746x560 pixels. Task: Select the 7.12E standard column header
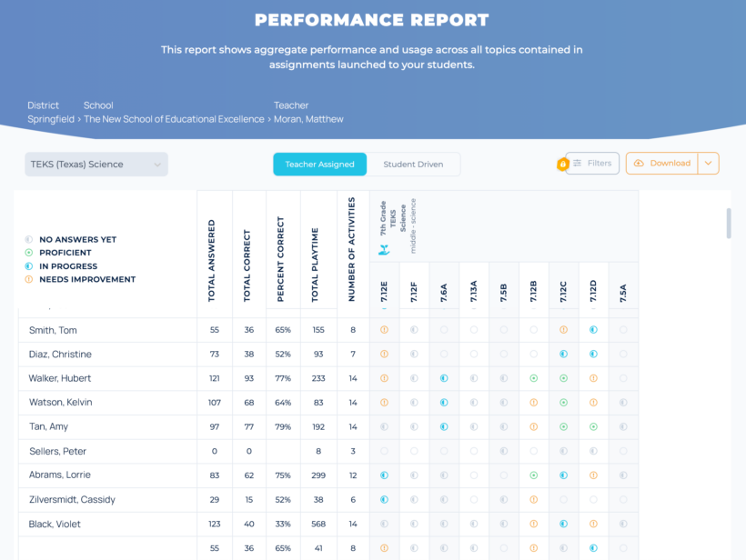pos(384,291)
